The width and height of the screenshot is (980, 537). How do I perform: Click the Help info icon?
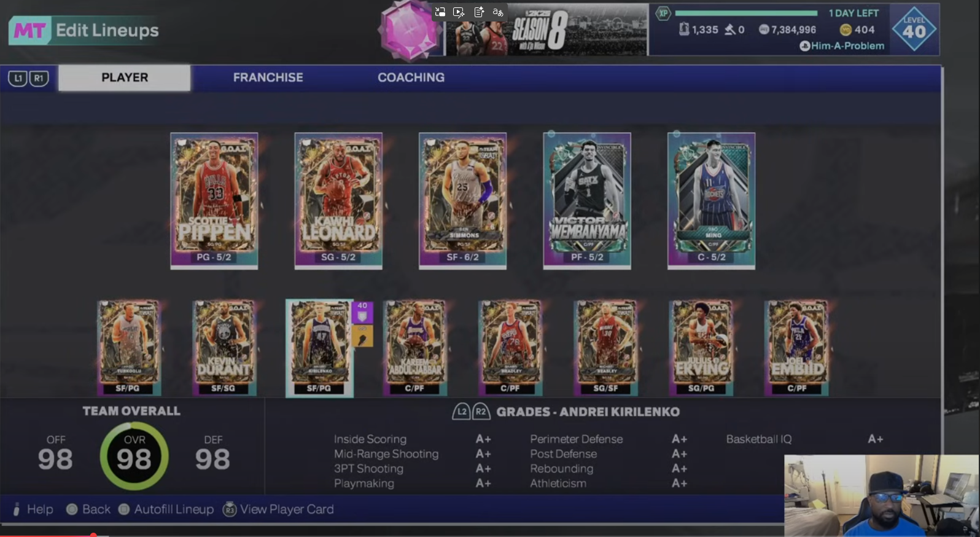click(17, 509)
